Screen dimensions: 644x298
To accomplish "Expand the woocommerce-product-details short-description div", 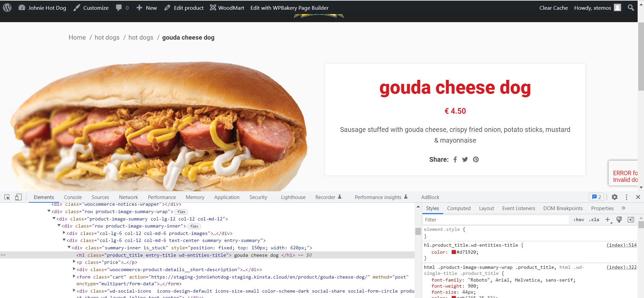I will pos(74,269).
